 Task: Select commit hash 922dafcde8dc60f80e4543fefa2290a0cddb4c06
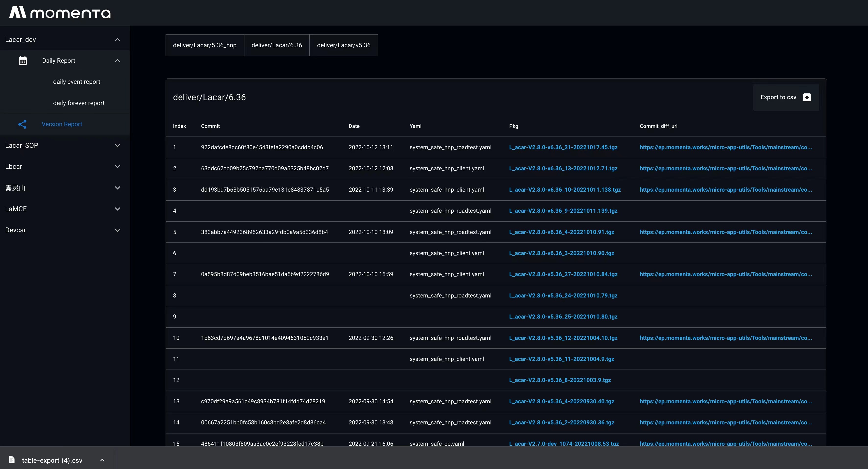point(262,147)
